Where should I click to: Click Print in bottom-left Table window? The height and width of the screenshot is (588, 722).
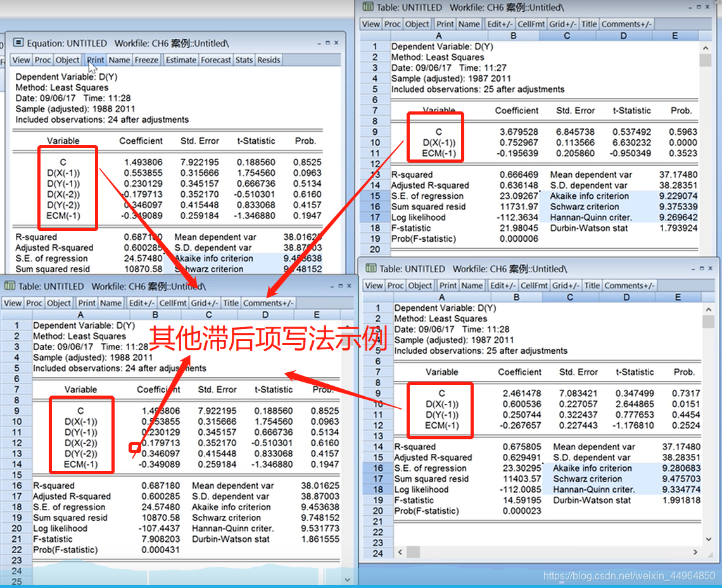[x=87, y=303]
